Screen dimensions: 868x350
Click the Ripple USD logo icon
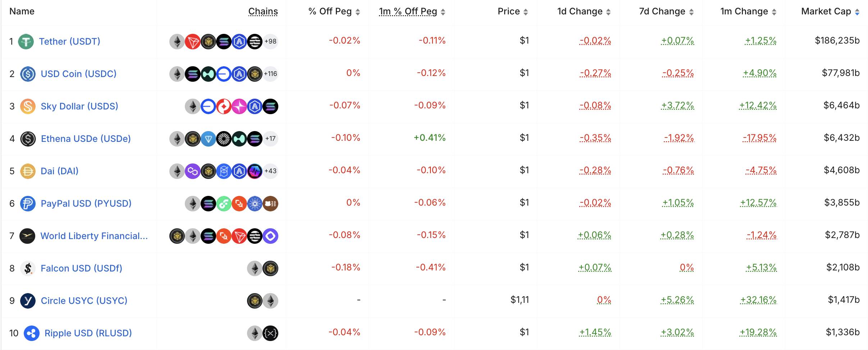[x=31, y=333]
